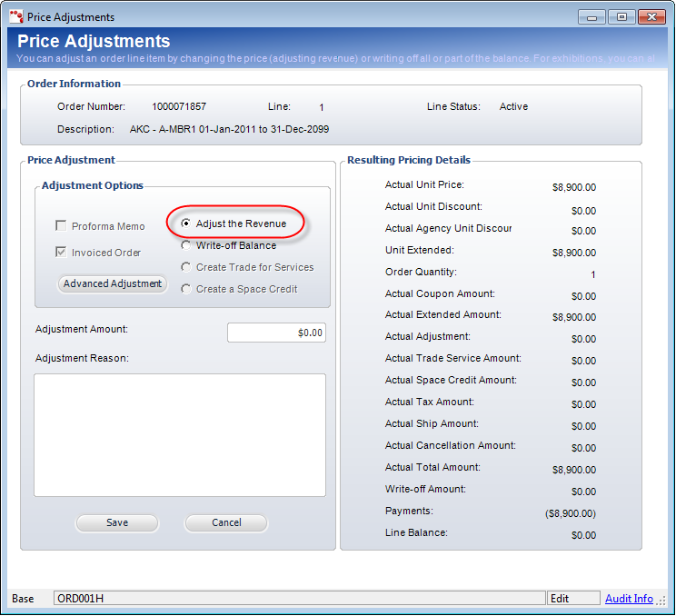Click inside the Adjustment Reason text box
Image resolution: width=676 pixels, height=616 pixels.
(180, 434)
